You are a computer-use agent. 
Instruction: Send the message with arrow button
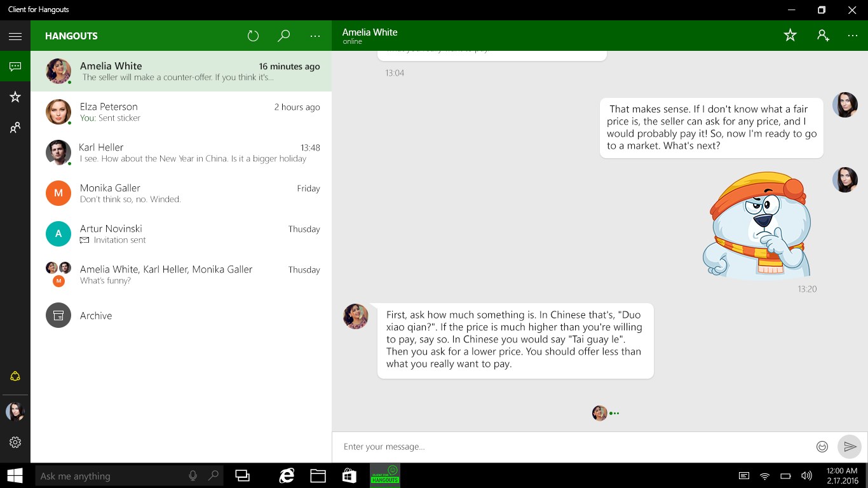[850, 447]
